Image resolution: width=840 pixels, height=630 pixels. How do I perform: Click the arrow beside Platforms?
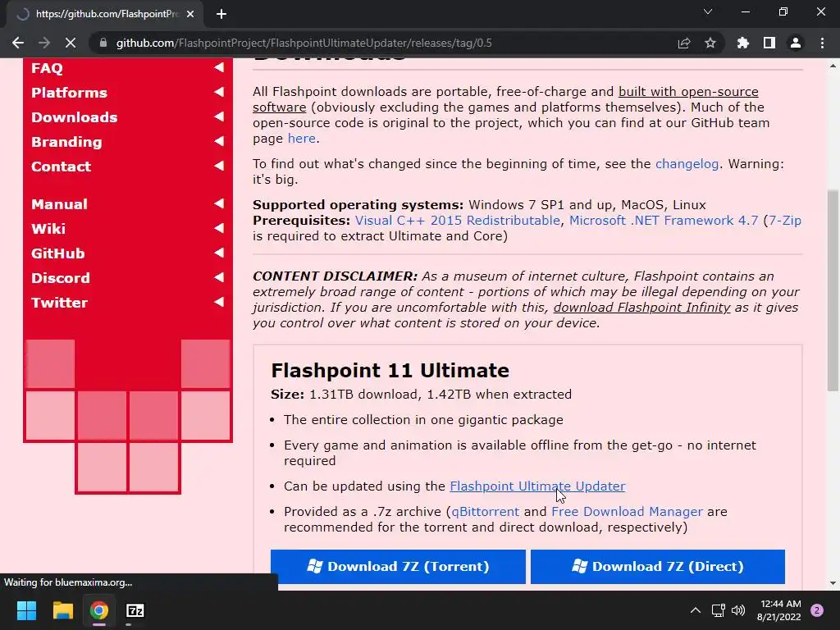[218, 92]
